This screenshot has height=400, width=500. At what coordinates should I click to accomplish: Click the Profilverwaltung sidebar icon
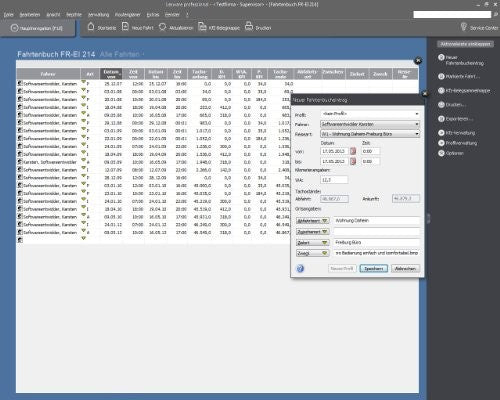pyautogui.click(x=441, y=143)
